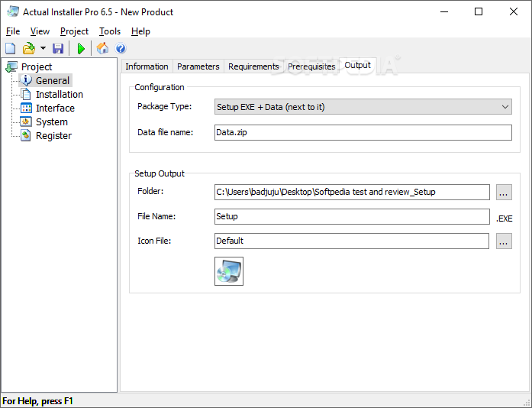Click the System icon in tree
The height and width of the screenshot is (408, 532).
(26, 121)
